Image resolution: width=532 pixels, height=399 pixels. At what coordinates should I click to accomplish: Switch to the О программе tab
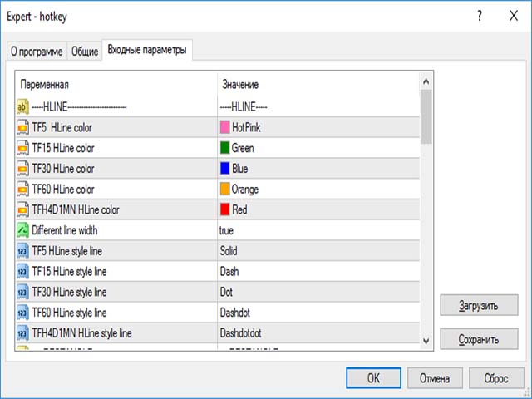pyautogui.click(x=36, y=52)
